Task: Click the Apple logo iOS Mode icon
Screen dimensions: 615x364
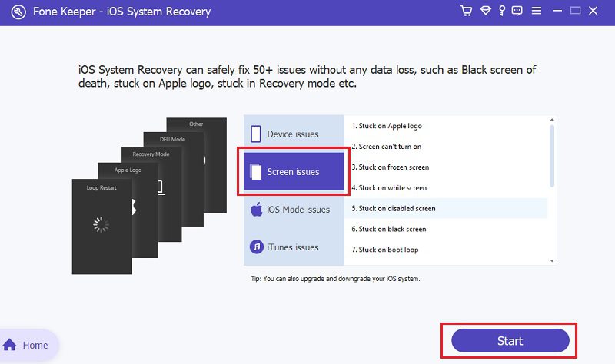Action: click(x=257, y=209)
